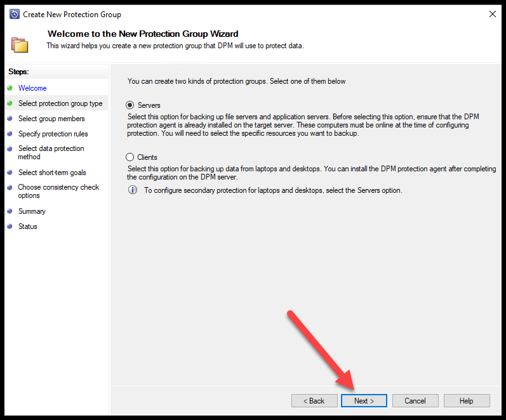Click the Servers option label
This screenshot has height=420, width=506.
pos(149,105)
